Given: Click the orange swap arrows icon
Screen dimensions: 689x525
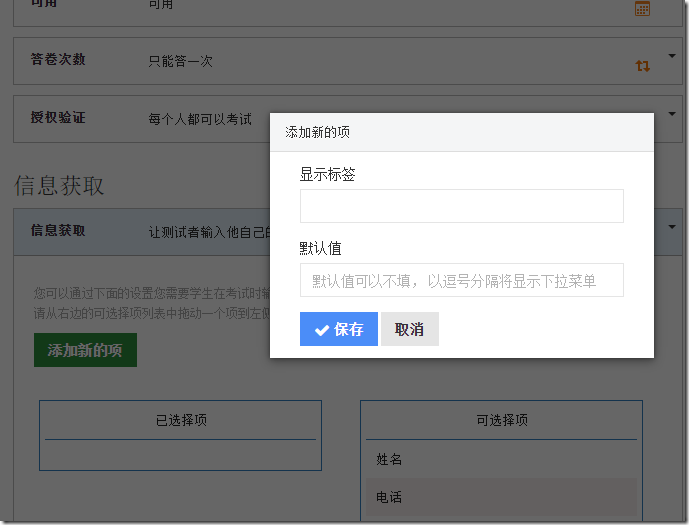Looking at the screenshot, I should [642, 66].
